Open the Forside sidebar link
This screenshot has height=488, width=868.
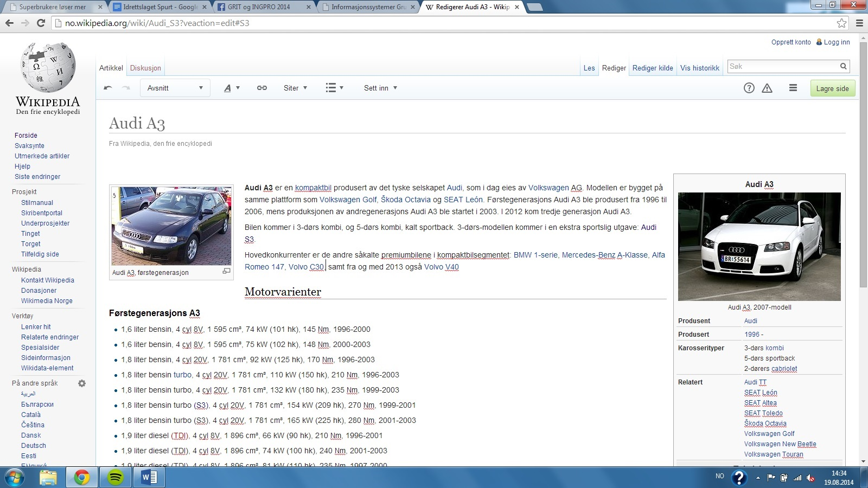coord(26,135)
